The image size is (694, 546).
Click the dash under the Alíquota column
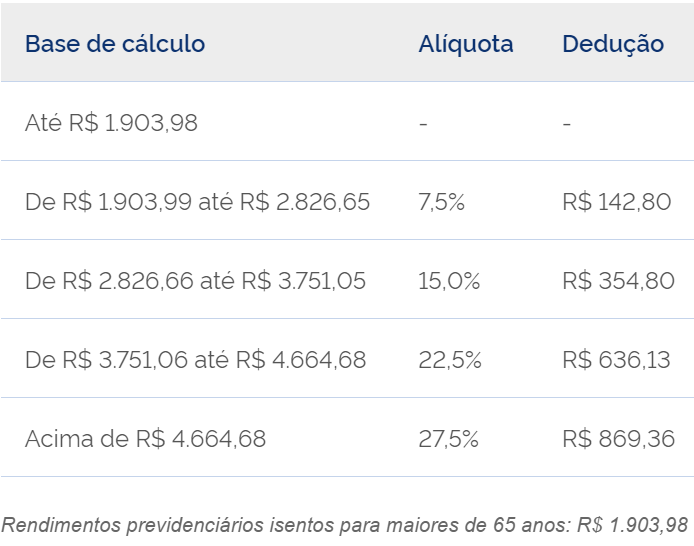coord(424,123)
